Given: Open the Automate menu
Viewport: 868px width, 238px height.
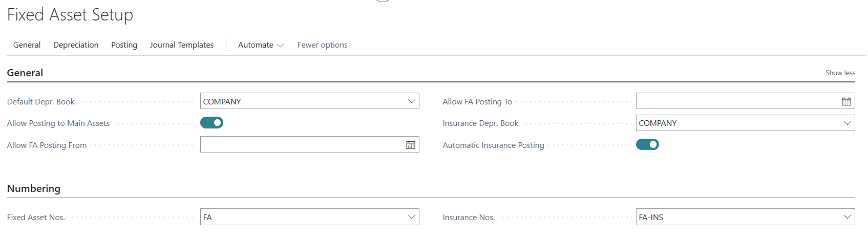Looking at the screenshot, I should (260, 45).
